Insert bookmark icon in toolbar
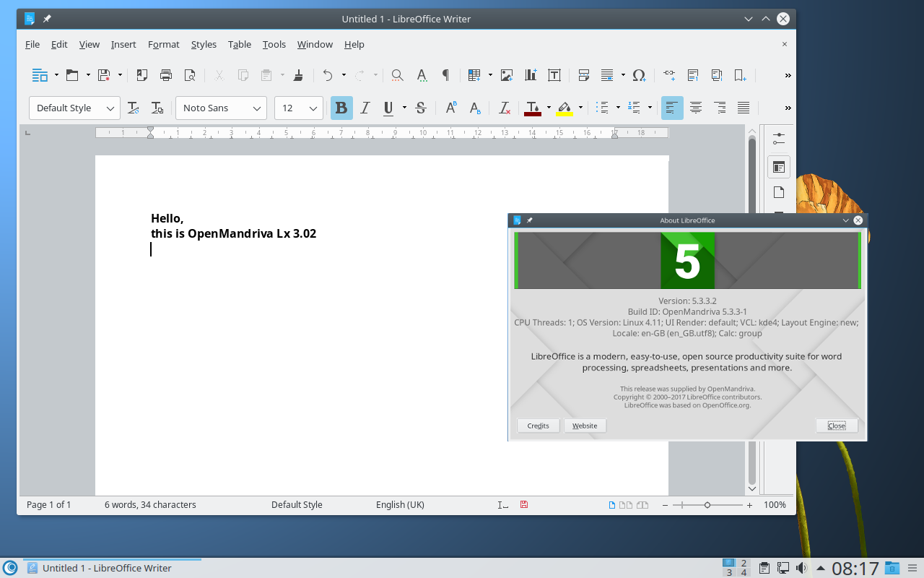924x578 pixels. point(740,74)
